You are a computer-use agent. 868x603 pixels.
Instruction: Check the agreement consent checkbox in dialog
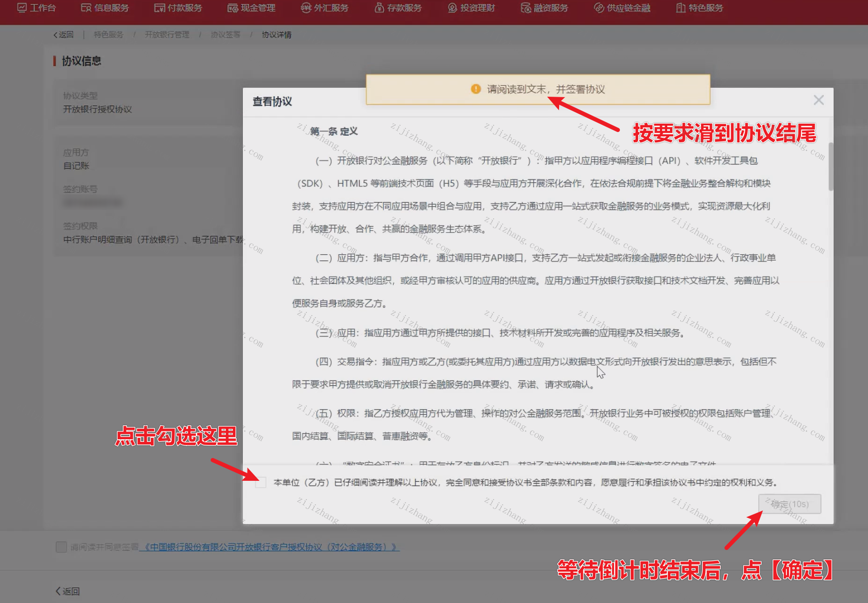click(261, 482)
